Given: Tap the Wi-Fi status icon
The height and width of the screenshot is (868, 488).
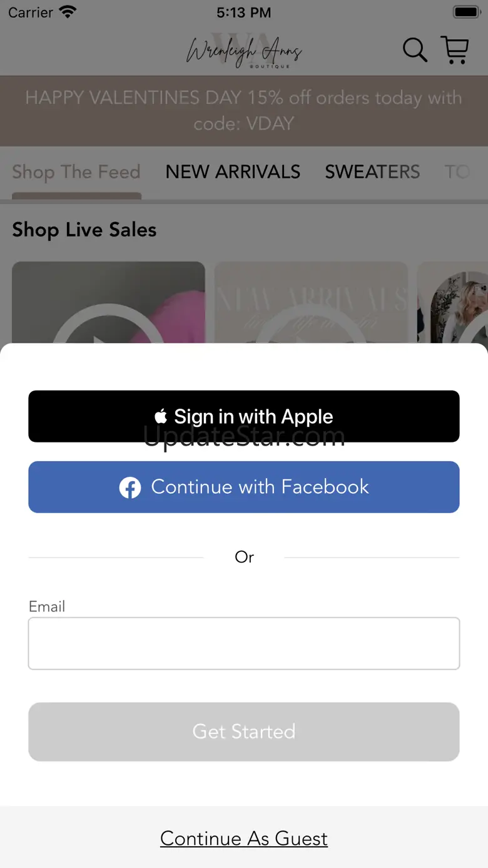Looking at the screenshot, I should click(x=68, y=12).
